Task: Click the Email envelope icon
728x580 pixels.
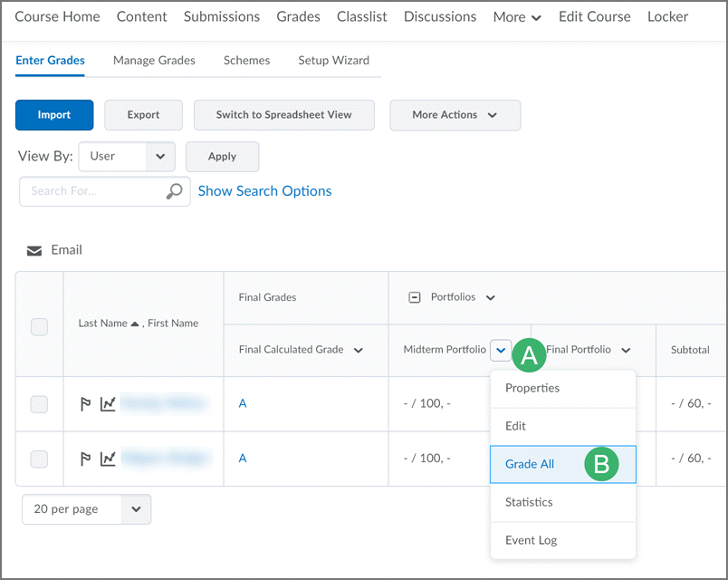Action: (x=34, y=251)
